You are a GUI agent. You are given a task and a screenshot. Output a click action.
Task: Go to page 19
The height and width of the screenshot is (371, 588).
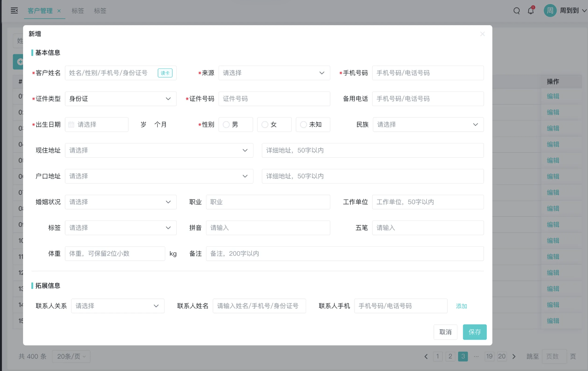coord(489,356)
